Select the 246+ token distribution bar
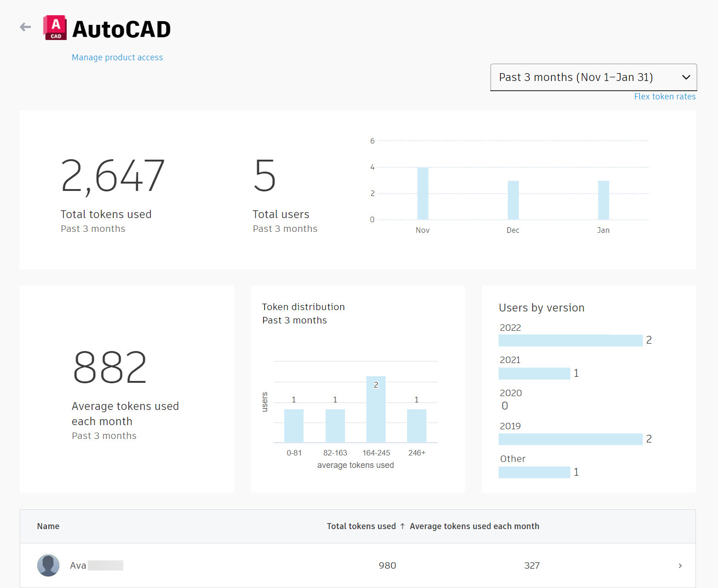The width and height of the screenshot is (718, 588). pyautogui.click(x=417, y=426)
